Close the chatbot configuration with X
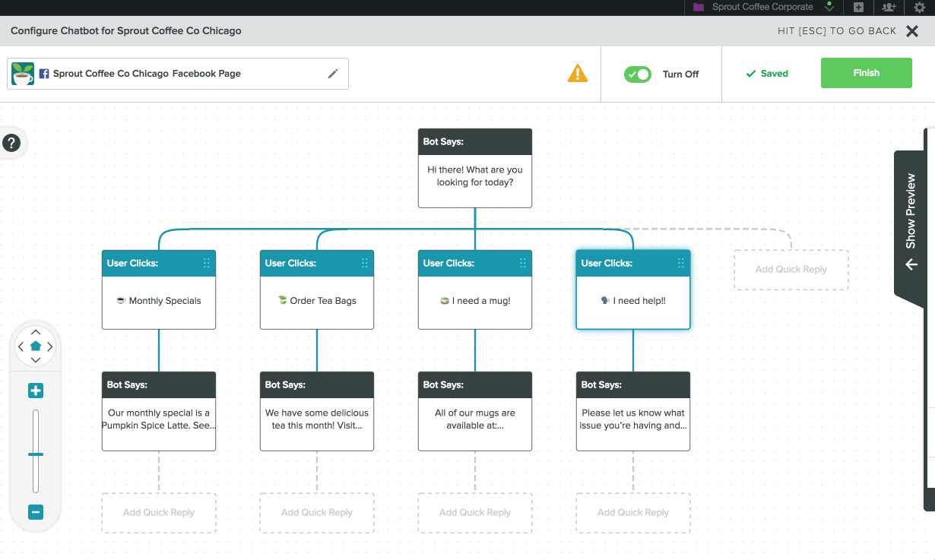The width and height of the screenshot is (935, 560). coord(912,31)
